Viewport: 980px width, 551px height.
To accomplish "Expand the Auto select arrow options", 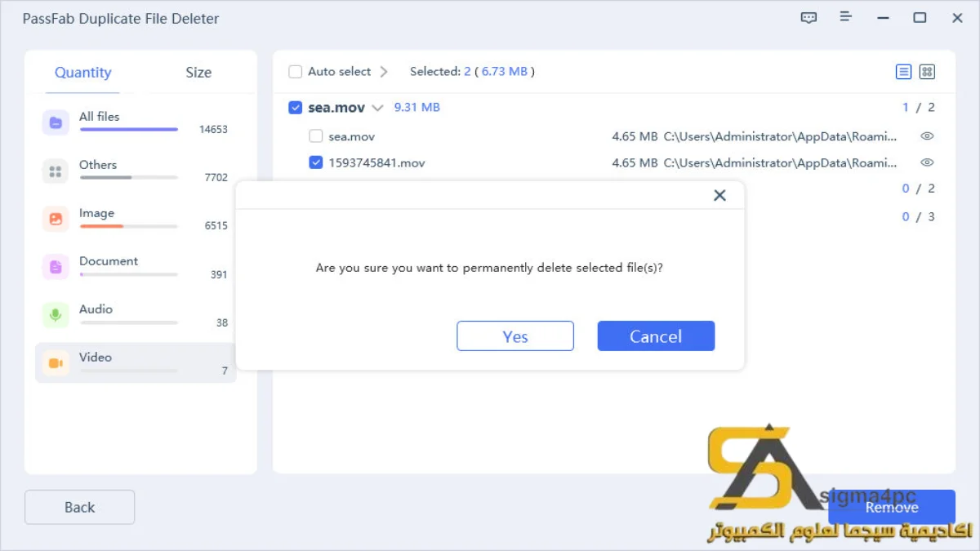I will (384, 72).
